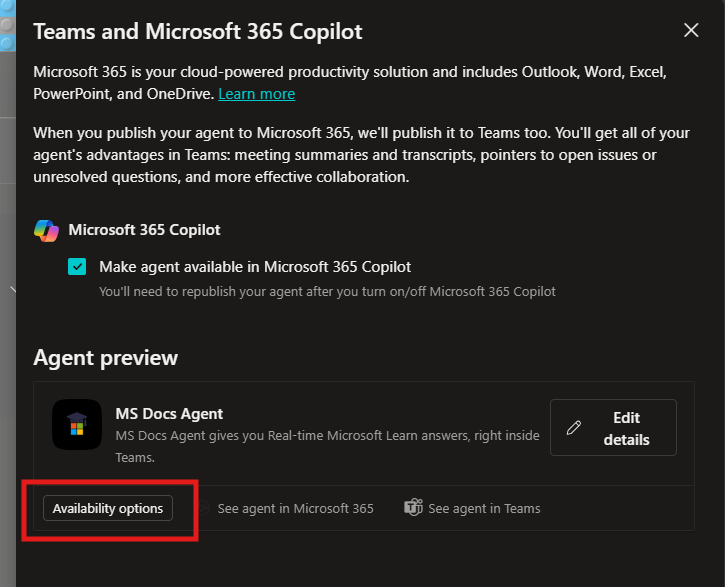Click the MS Docs Agent avatar icon

(77, 425)
